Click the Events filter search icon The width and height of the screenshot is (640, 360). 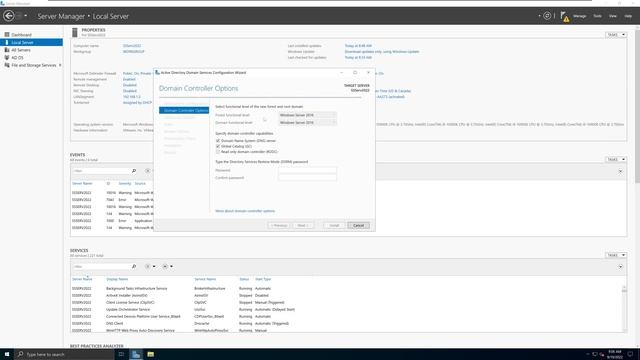(134, 171)
